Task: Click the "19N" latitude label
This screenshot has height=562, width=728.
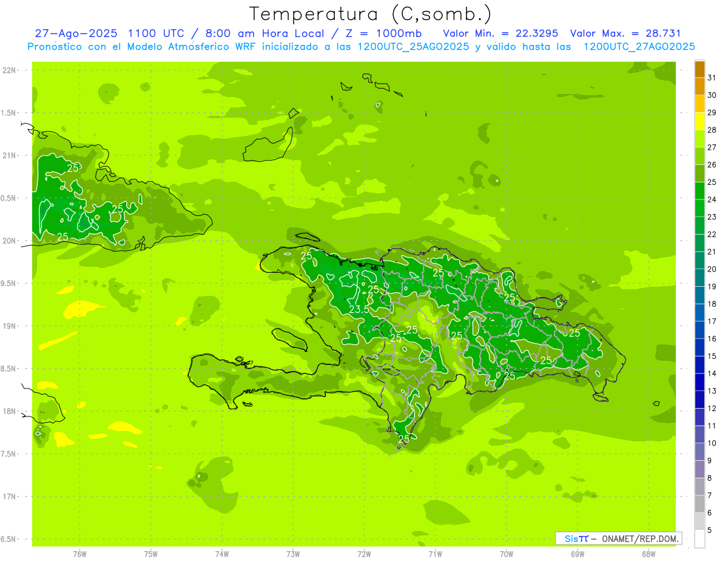Action: pos(8,326)
